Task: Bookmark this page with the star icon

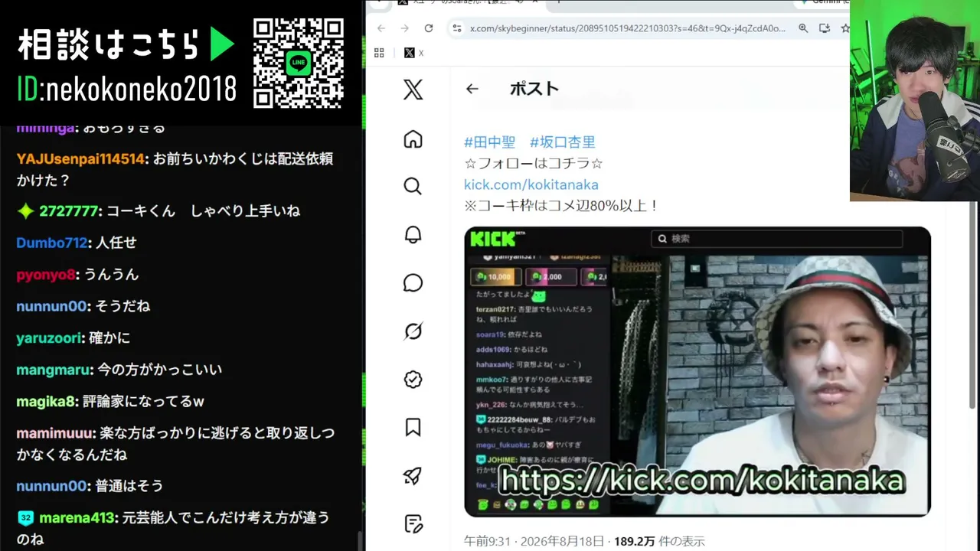Action: click(845, 28)
